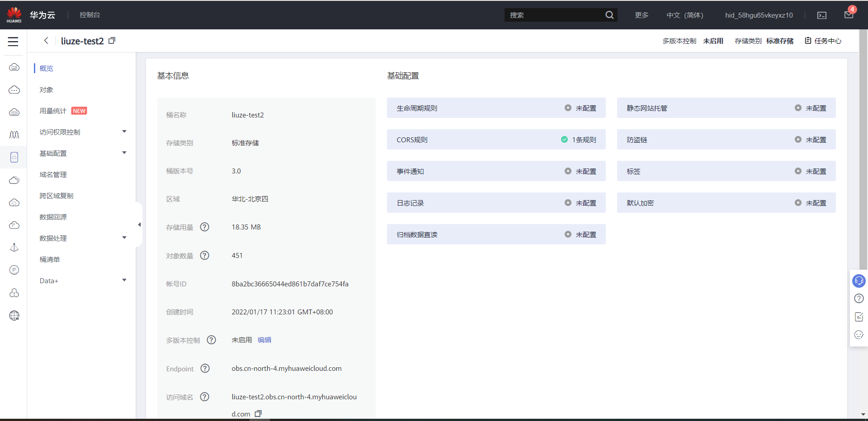Open the hamburger menu icon
This screenshot has width=868, height=421.
click(13, 42)
